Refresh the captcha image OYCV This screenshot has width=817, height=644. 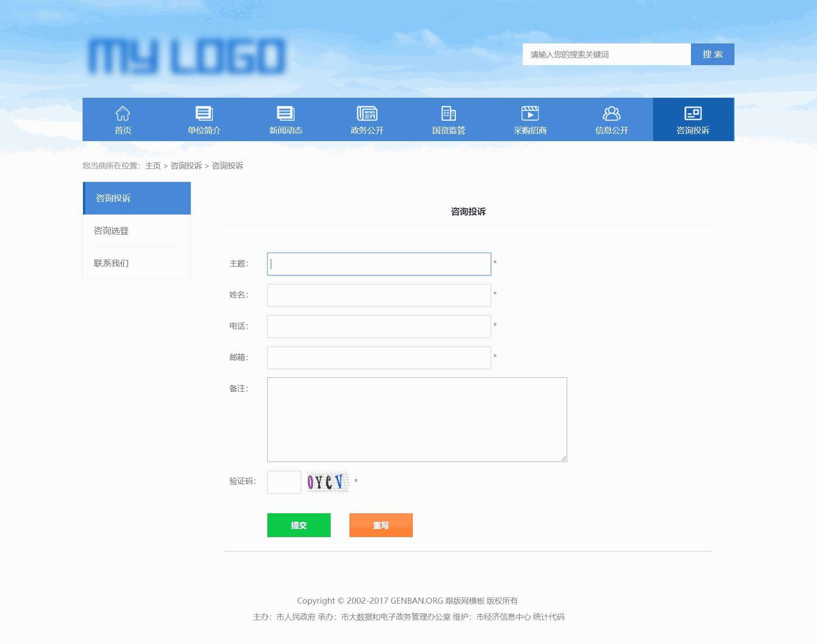(328, 482)
